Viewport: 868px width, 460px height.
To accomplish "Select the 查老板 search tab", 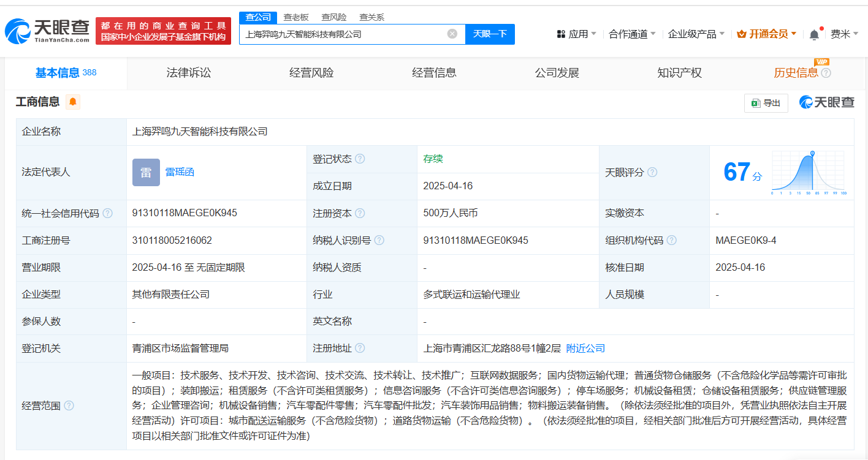I will pyautogui.click(x=296, y=17).
